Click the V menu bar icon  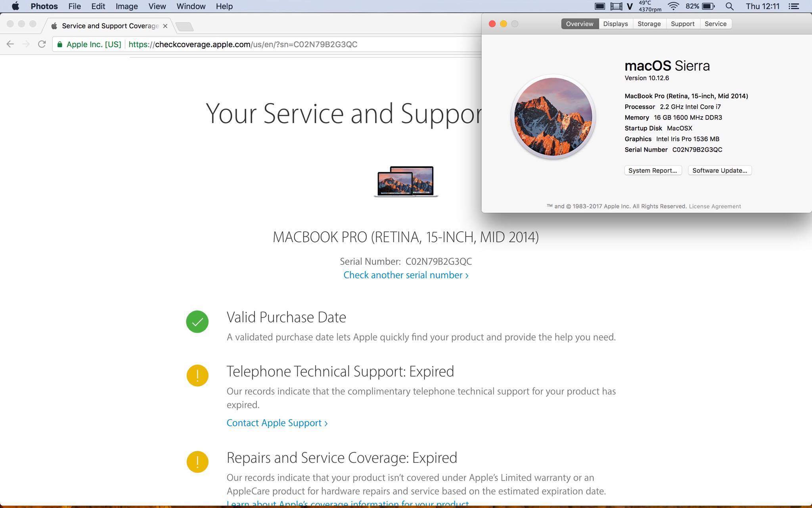coord(630,6)
